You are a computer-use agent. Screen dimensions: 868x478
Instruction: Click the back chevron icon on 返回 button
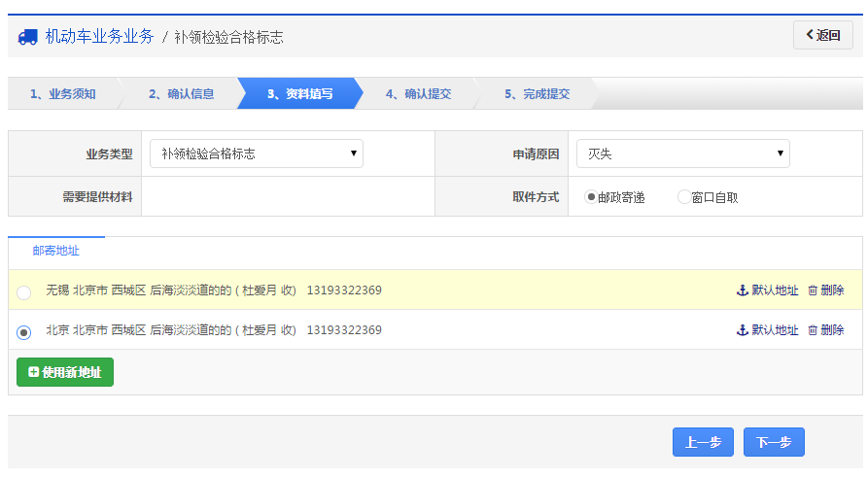coord(809,35)
